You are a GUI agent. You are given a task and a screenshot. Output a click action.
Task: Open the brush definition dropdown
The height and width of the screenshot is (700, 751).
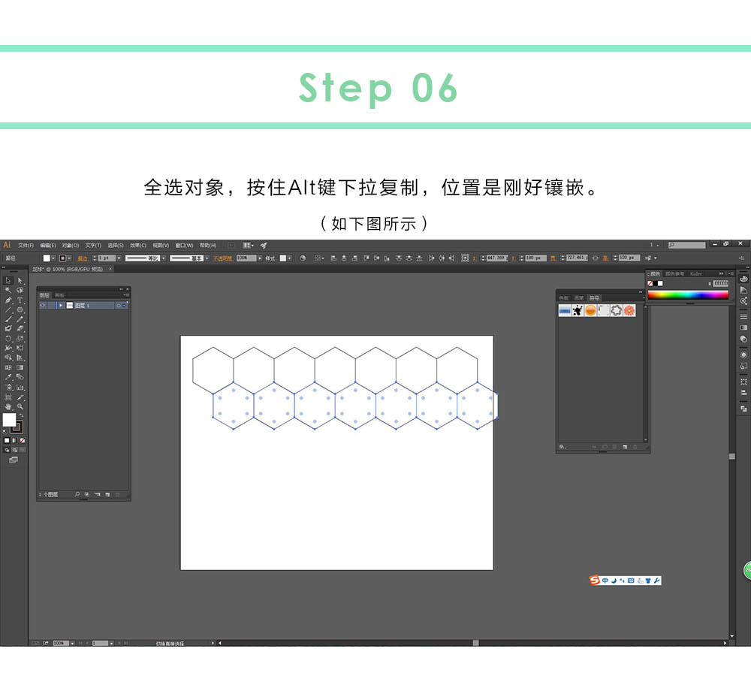click(207, 258)
